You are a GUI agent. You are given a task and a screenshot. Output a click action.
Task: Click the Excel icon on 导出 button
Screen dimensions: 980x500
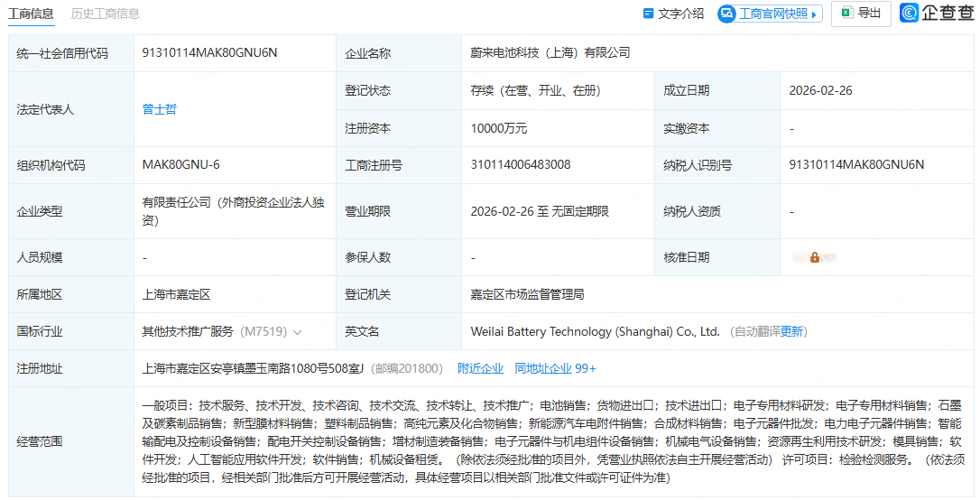tap(846, 13)
